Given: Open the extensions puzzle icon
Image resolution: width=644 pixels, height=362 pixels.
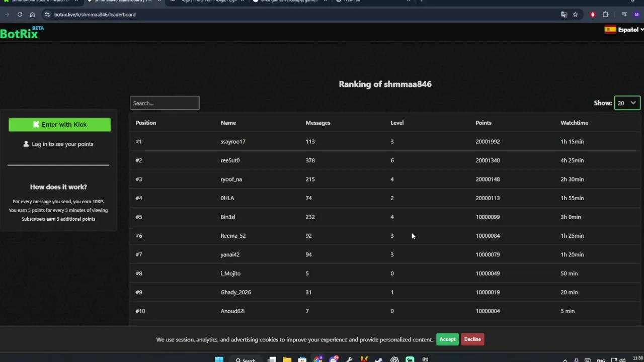Looking at the screenshot, I should pyautogui.click(x=605, y=15).
